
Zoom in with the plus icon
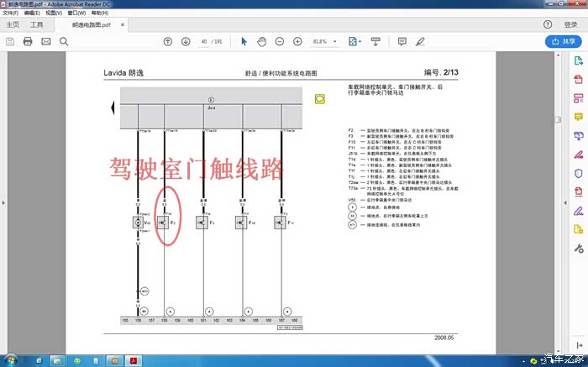297,42
